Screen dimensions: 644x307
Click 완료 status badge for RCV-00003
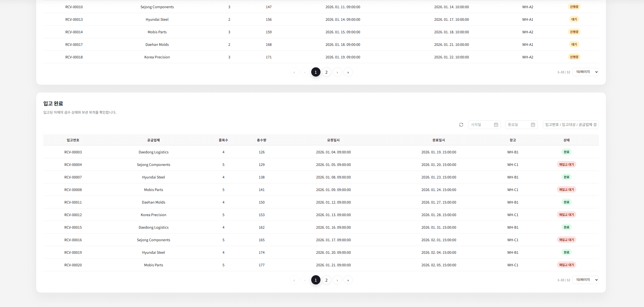tap(566, 152)
